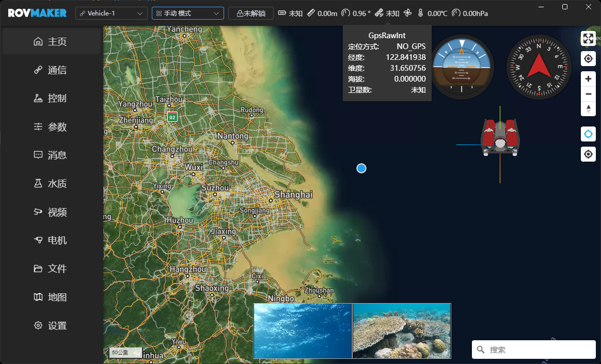
Task: Click the 未解锁 lock button
Action: (x=250, y=13)
